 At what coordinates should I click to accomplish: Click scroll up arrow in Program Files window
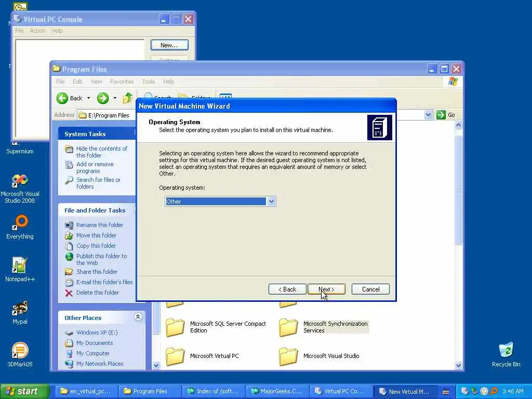458,125
